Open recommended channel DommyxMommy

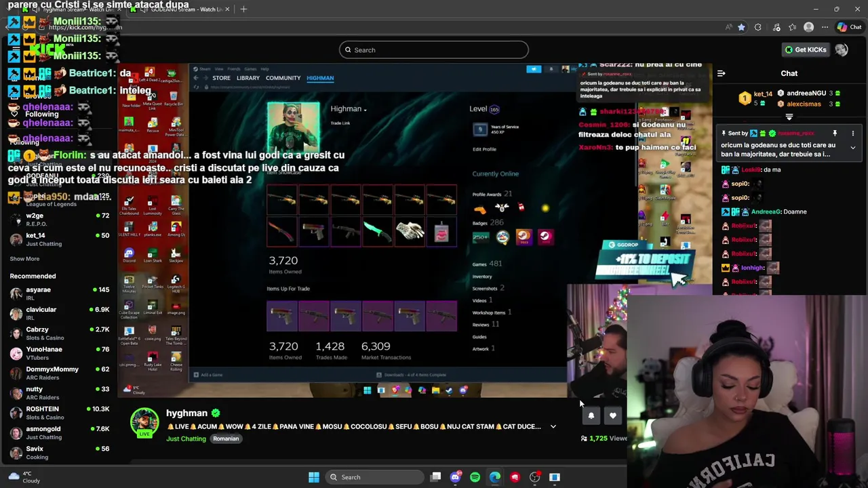59,373
